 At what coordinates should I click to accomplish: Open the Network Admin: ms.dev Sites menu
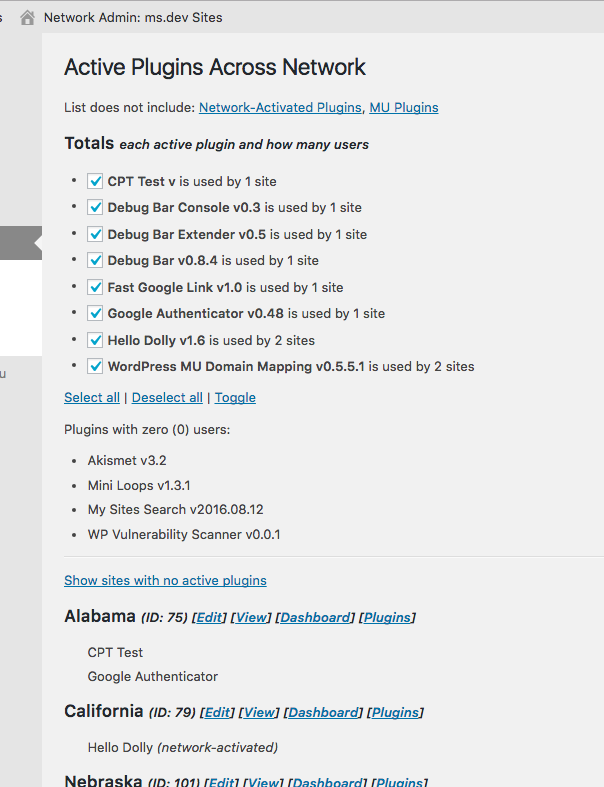[x=133, y=18]
